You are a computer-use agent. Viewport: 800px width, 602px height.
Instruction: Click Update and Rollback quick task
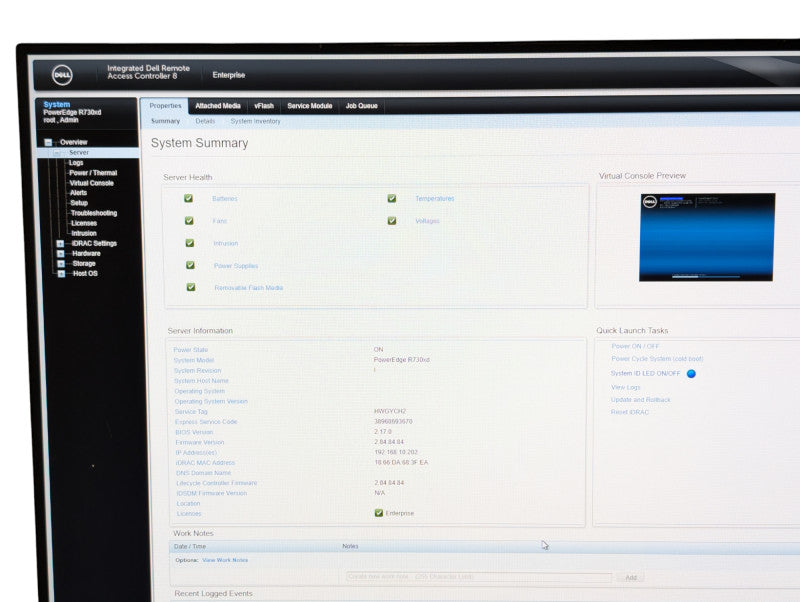point(641,399)
